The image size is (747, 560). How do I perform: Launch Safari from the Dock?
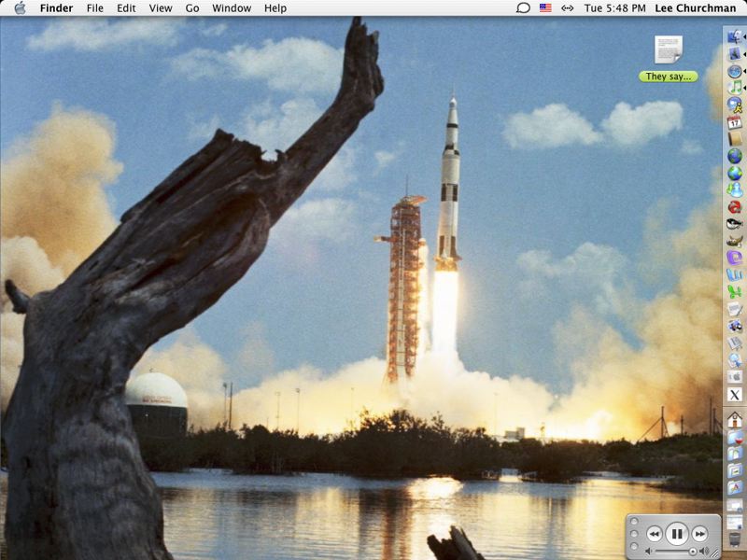pos(735,71)
